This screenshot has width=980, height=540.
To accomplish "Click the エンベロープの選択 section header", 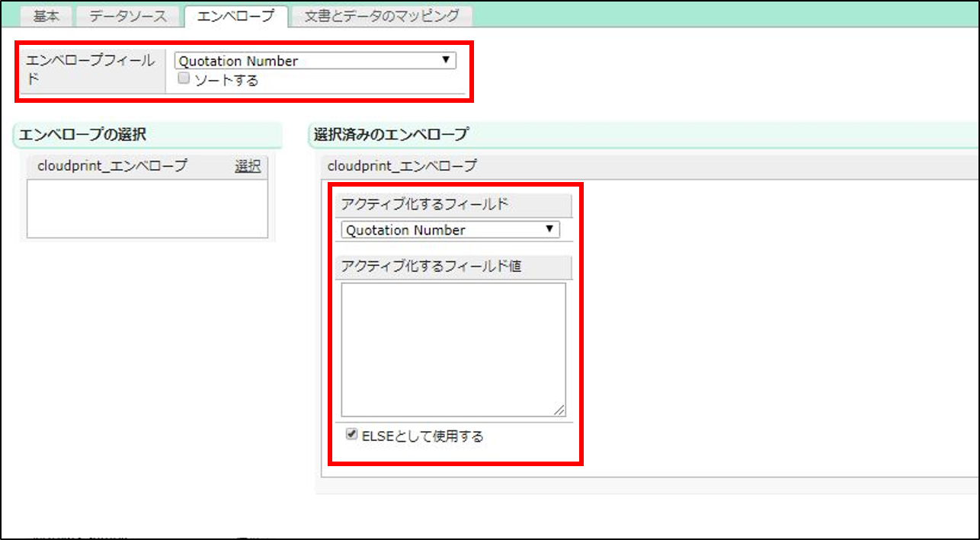I will pos(82,135).
